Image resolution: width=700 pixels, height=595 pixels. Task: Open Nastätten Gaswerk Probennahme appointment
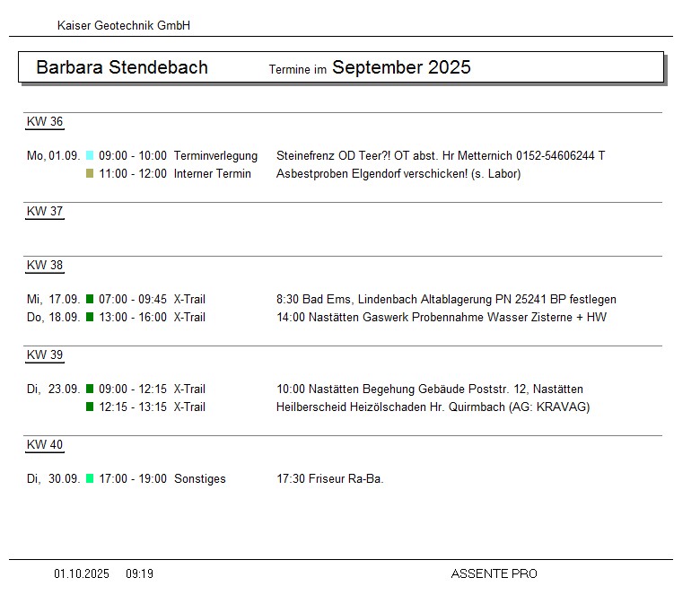coord(442,318)
